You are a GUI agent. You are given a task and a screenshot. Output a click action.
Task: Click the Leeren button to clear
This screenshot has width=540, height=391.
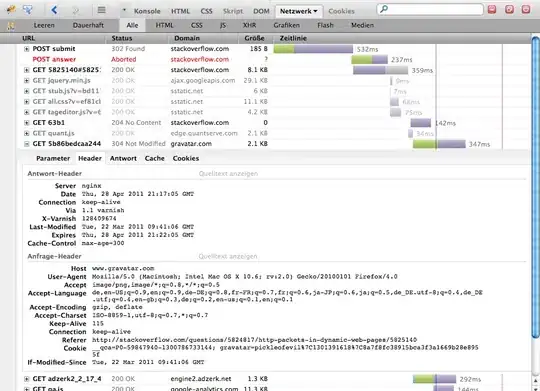pyautogui.click(x=44, y=25)
